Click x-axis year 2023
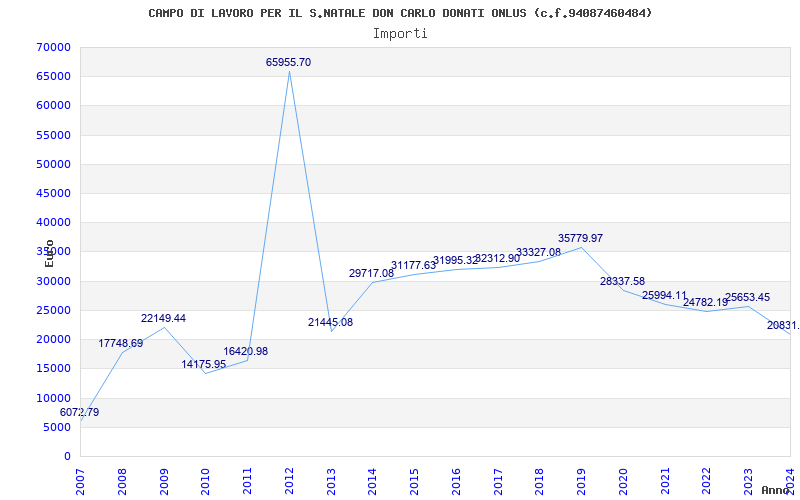This screenshot has width=800, height=500. coord(748,482)
